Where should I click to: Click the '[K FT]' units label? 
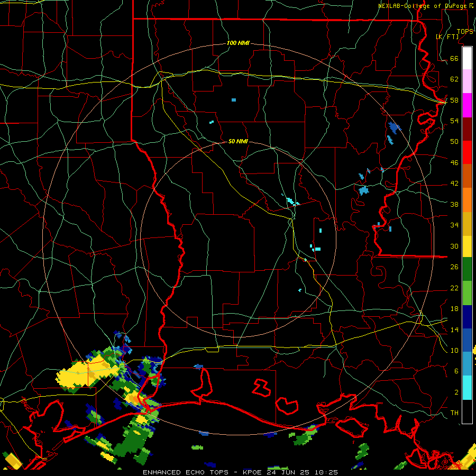(x=447, y=36)
